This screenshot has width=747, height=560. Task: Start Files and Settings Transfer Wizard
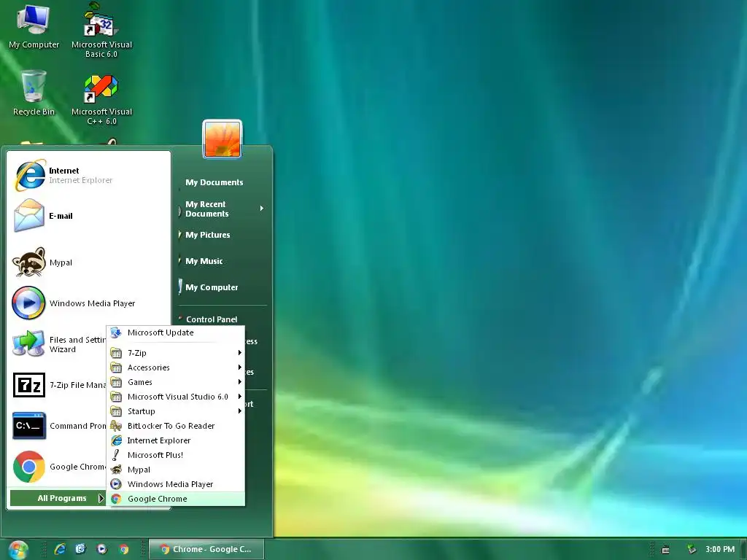(58, 344)
